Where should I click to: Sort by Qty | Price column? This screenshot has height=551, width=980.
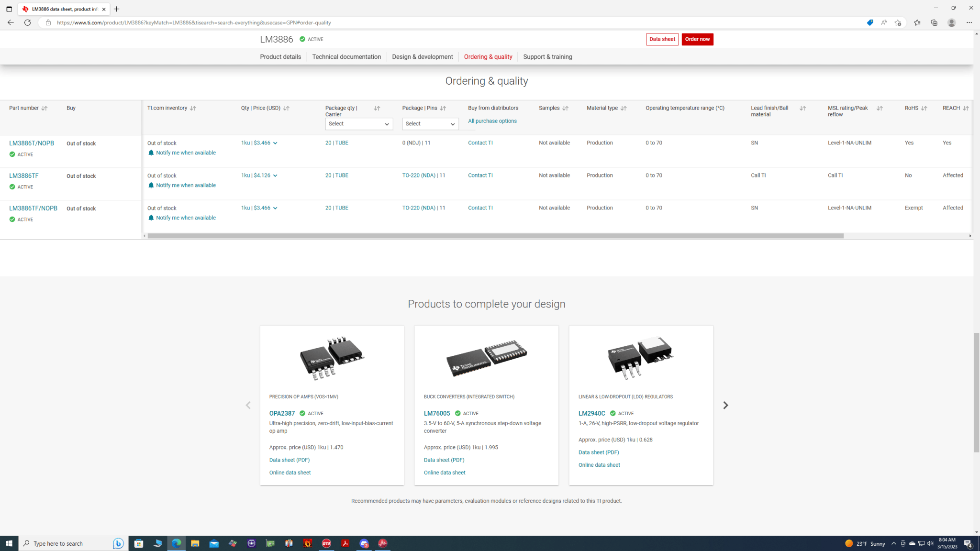tap(286, 108)
